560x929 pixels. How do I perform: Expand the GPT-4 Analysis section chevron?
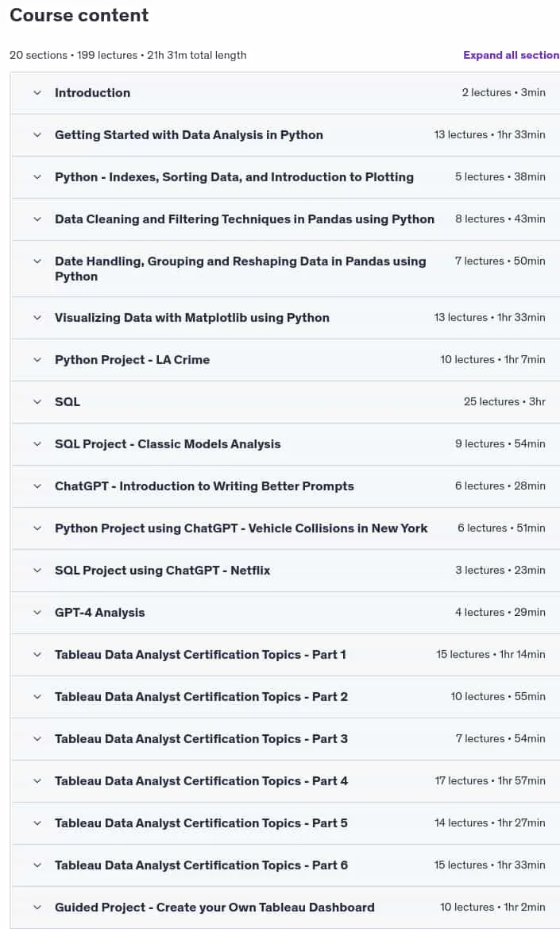coord(37,613)
